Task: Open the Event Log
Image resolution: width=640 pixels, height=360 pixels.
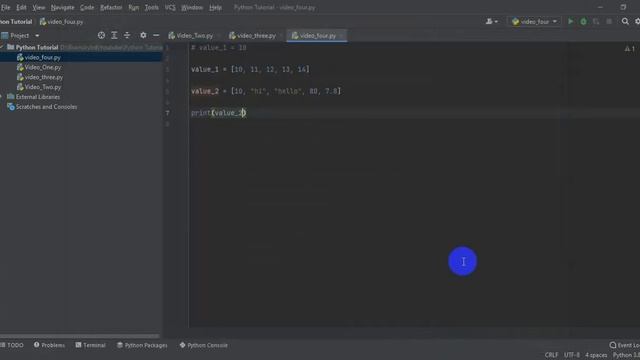Action: [x=624, y=345]
